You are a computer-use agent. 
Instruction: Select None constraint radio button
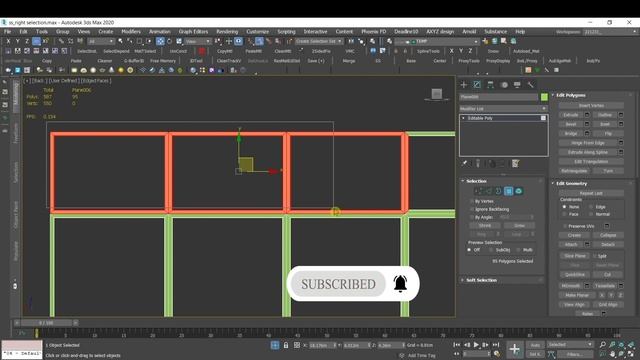point(564,207)
